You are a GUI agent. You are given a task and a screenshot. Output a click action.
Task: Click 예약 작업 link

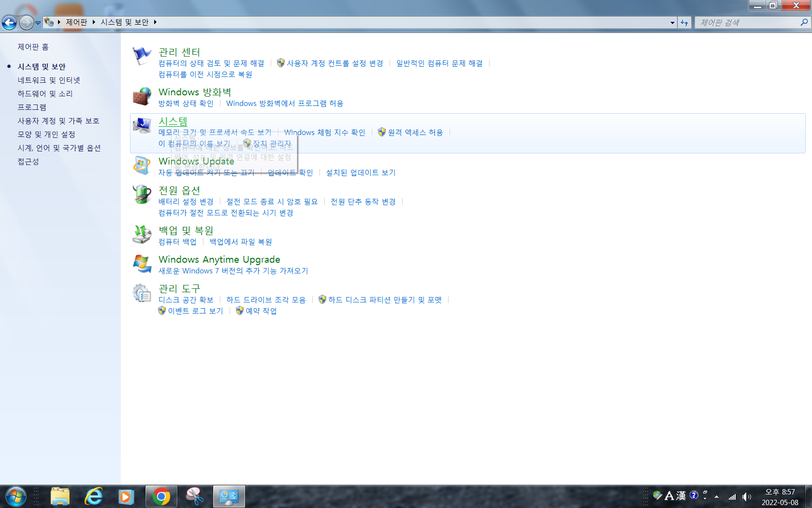coord(261,311)
